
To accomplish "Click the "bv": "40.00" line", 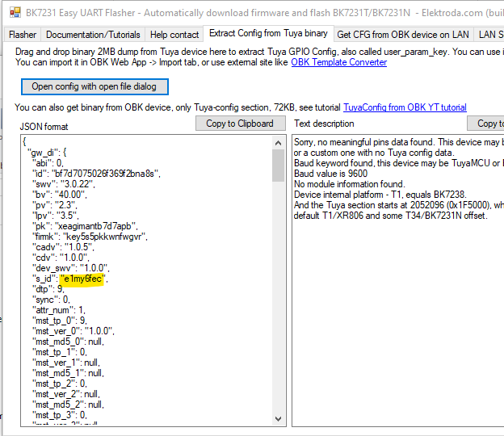I will pos(60,195).
